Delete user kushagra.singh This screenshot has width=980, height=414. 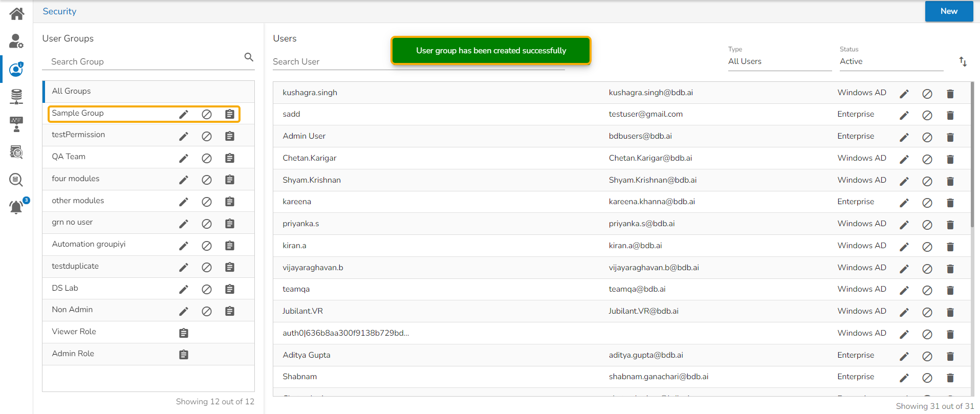click(950, 94)
